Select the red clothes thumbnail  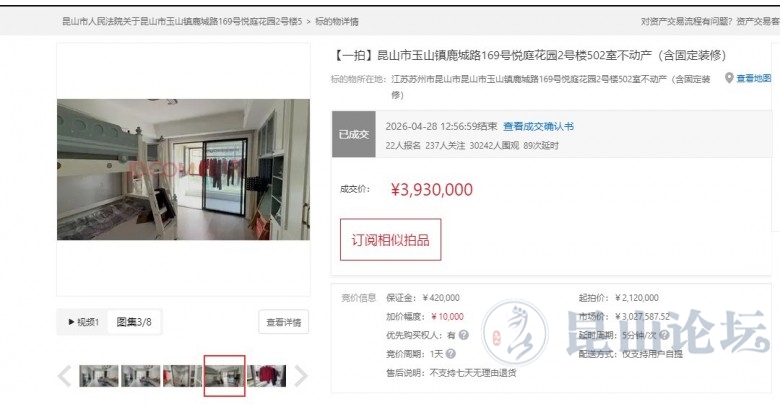click(267, 376)
